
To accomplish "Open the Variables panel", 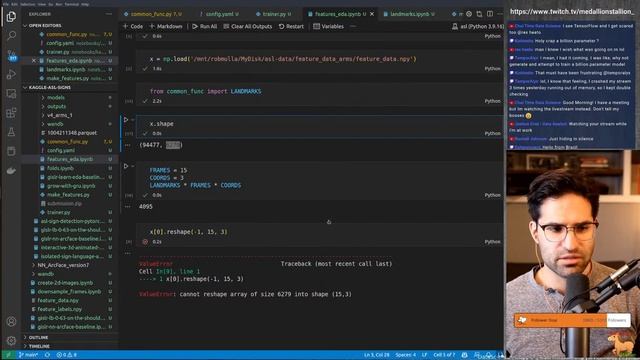I will point(329,26).
